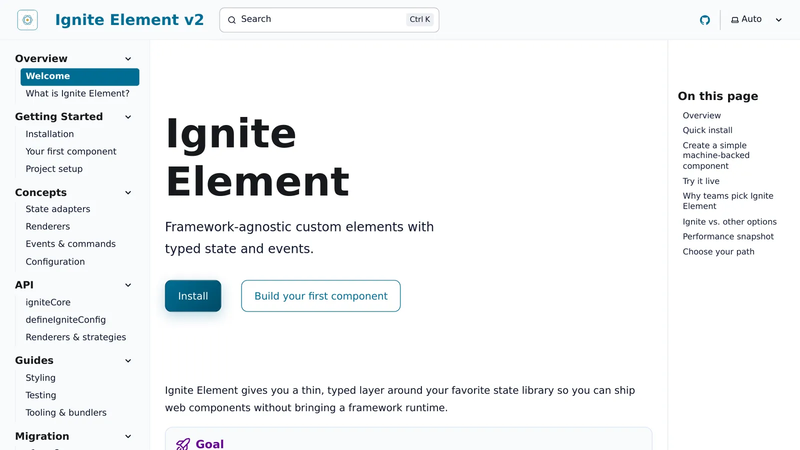Image resolution: width=800 pixels, height=450 pixels.
Task: Open the Installation page in sidebar
Action: point(49,134)
